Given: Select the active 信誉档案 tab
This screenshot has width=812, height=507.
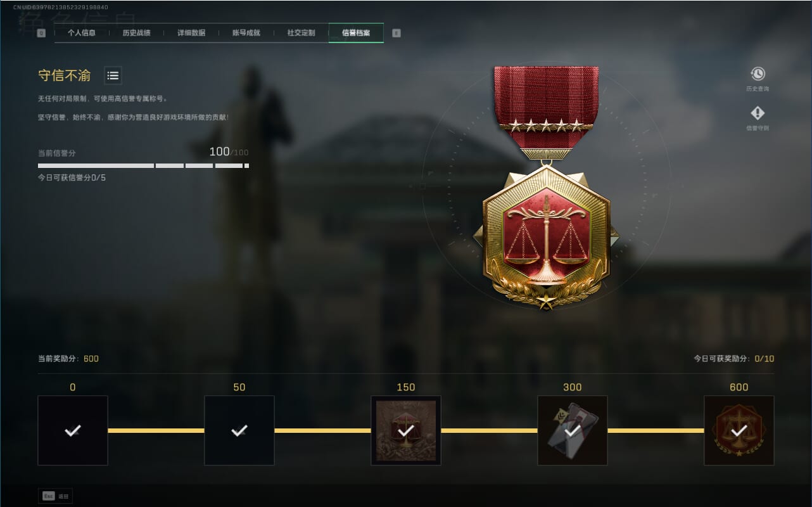Looking at the screenshot, I should [x=356, y=33].
